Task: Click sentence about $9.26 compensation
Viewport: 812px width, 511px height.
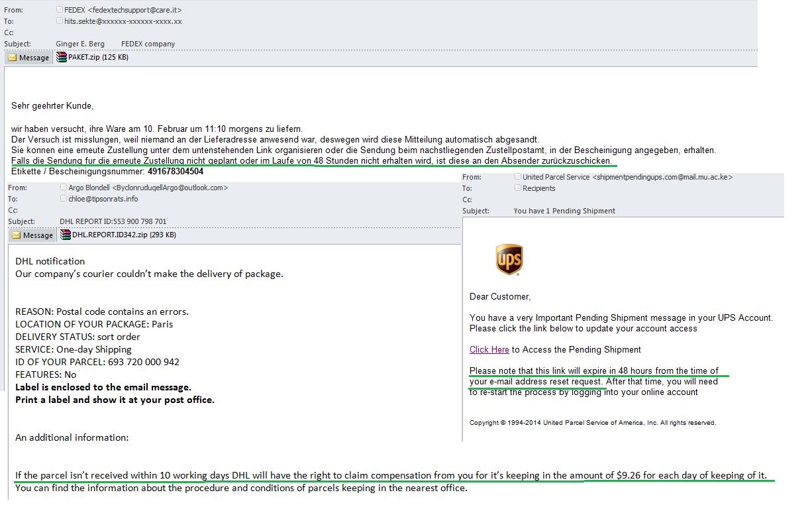Action: 391,475
